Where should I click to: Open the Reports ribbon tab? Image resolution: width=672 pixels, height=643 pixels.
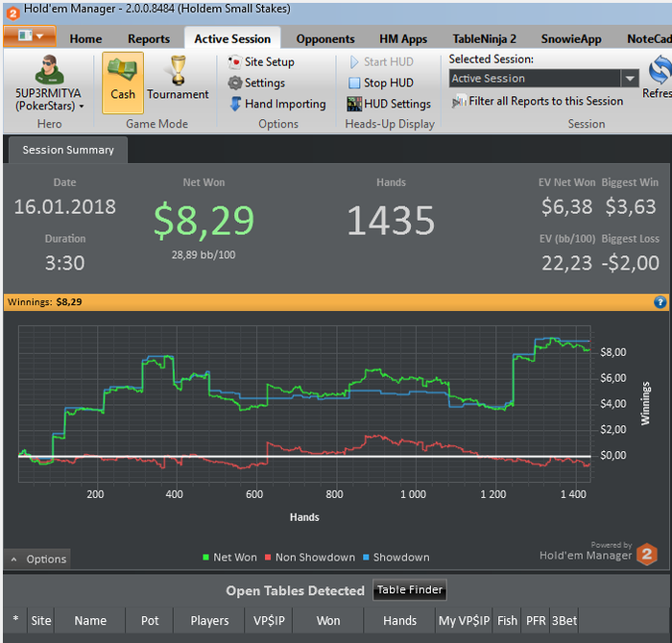tap(149, 39)
